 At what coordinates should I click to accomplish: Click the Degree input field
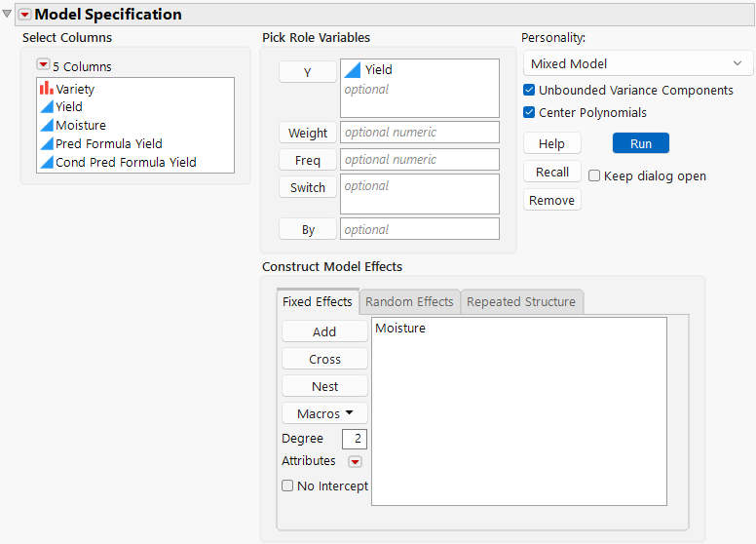pyautogui.click(x=355, y=440)
